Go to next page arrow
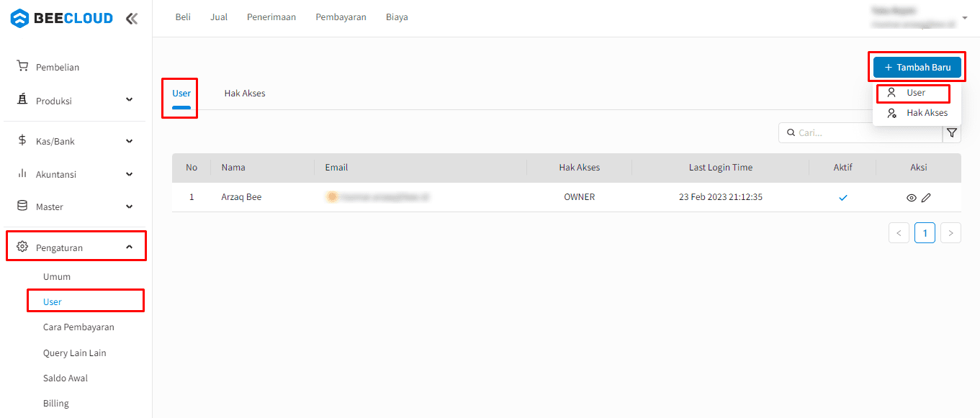 (x=950, y=232)
